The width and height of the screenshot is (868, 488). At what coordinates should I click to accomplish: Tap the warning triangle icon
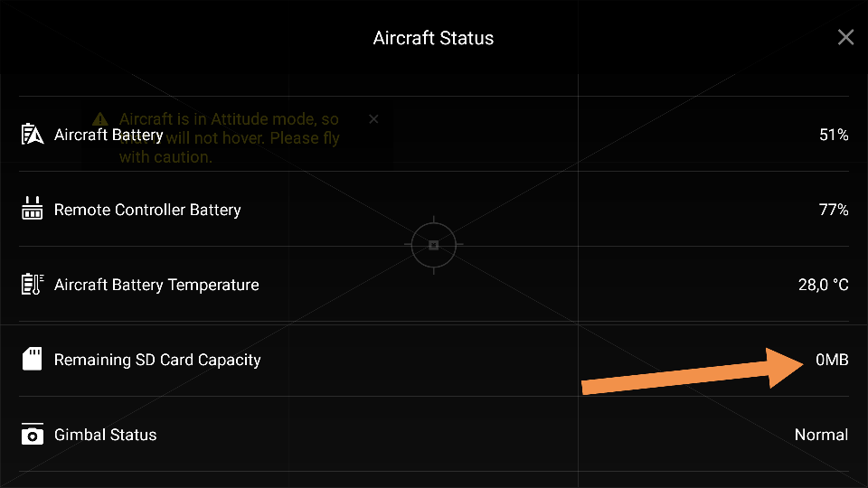100,119
